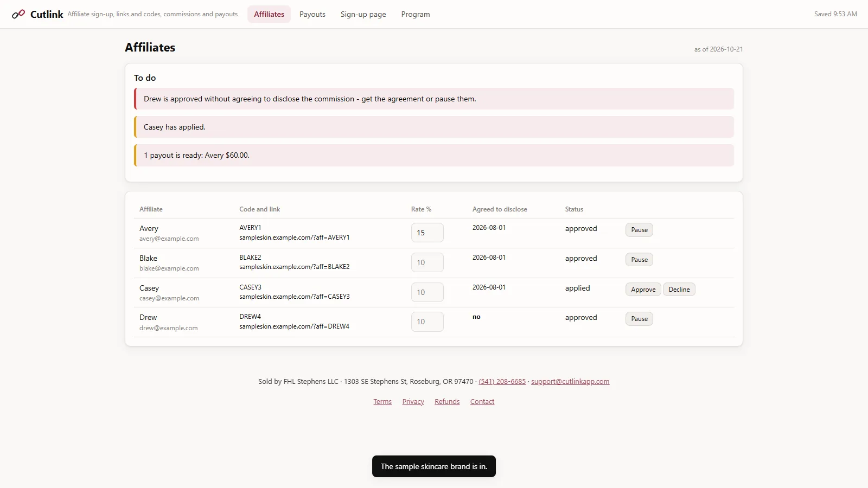Go to the Sign-up page tab
This screenshot has height=488, width=868.
click(363, 14)
